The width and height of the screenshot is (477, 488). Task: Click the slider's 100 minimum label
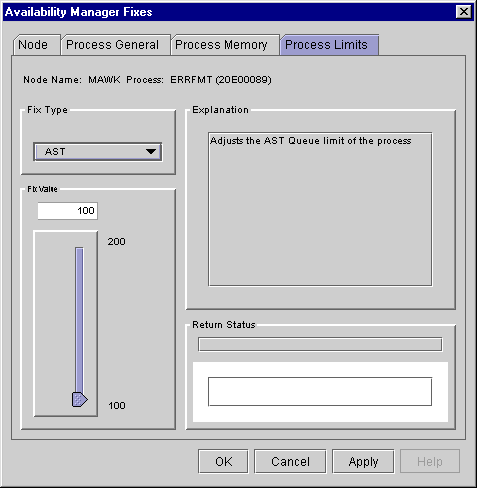click(x=117, y=405)
